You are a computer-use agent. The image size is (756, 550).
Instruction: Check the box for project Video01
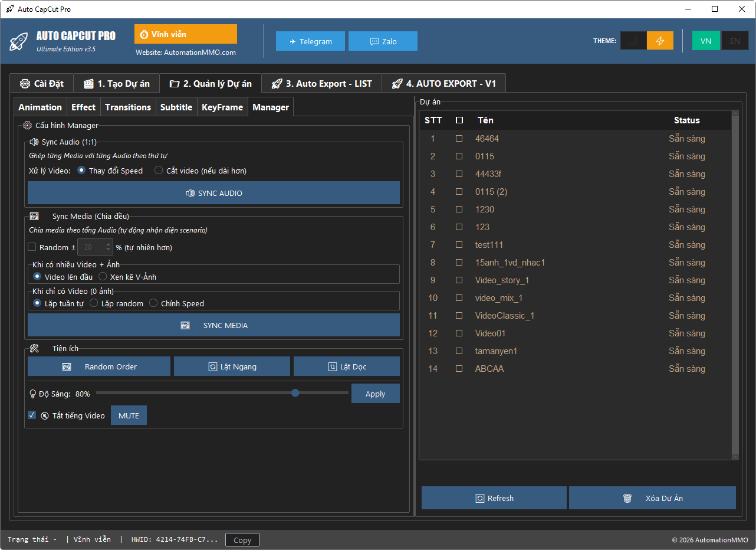click(459, 333)
